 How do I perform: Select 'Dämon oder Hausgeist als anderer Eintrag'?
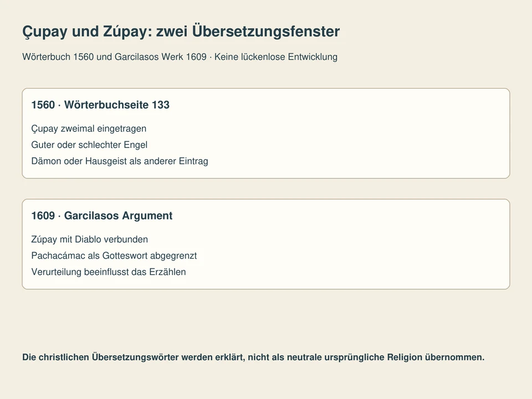tap(120, 161)
